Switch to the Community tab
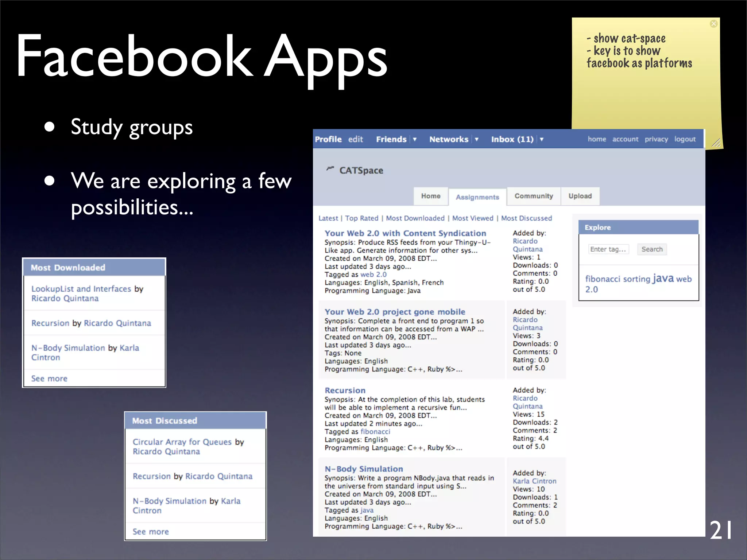 pos(534,196)
